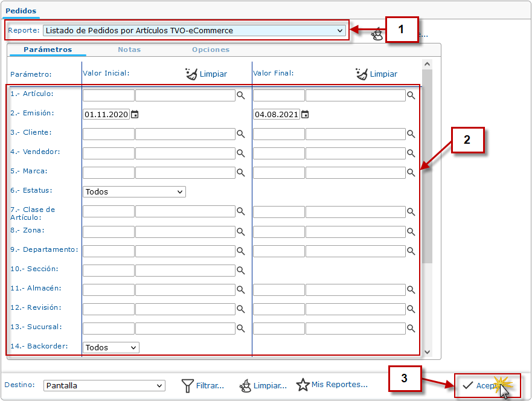The width and height of the screenshot is (532, 401).
Task: Open Marca final value lookup
Action: coord(411,172)
